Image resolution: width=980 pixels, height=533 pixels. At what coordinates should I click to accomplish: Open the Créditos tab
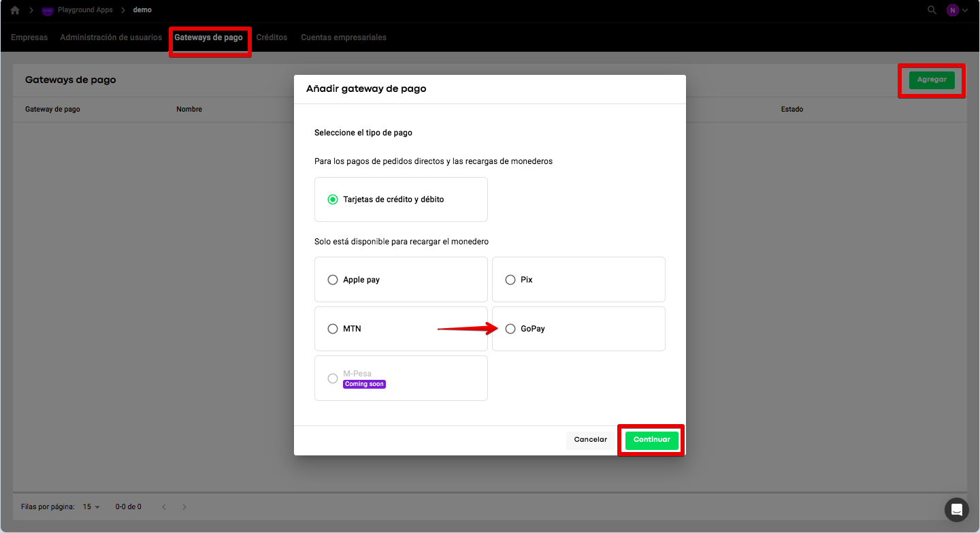pyautogui.click(x=272, y=37)
